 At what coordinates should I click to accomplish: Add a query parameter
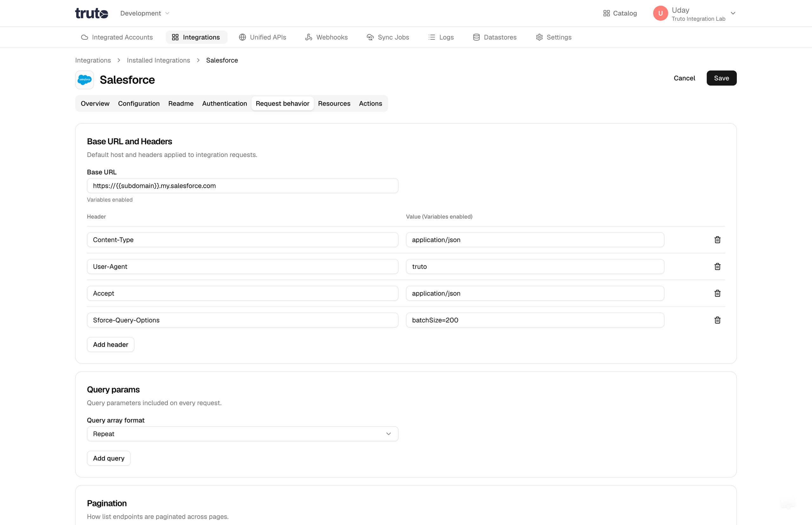point(109,458)
